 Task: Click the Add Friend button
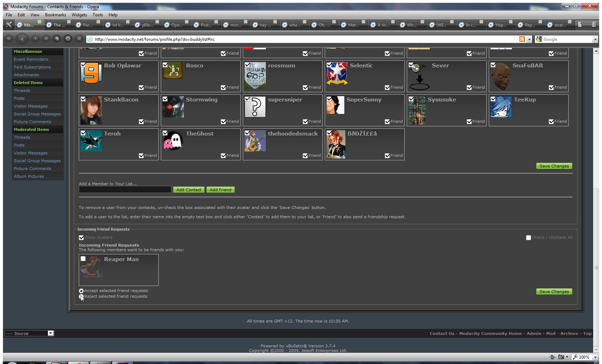click(220, 190)
